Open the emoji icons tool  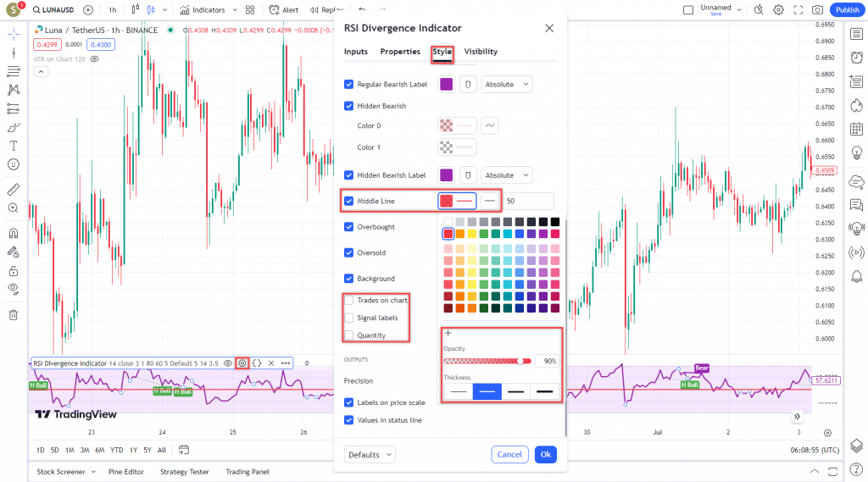(x=14, y=164)
